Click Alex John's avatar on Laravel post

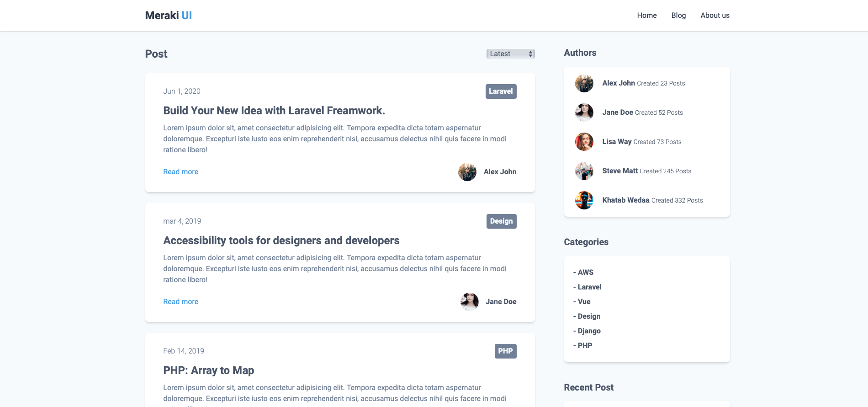coord(467,172)
